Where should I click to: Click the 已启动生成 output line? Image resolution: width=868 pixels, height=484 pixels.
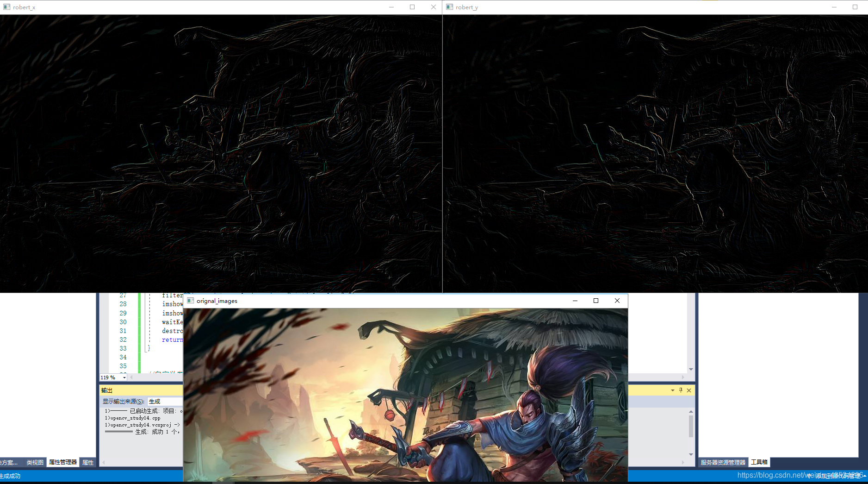143,411
